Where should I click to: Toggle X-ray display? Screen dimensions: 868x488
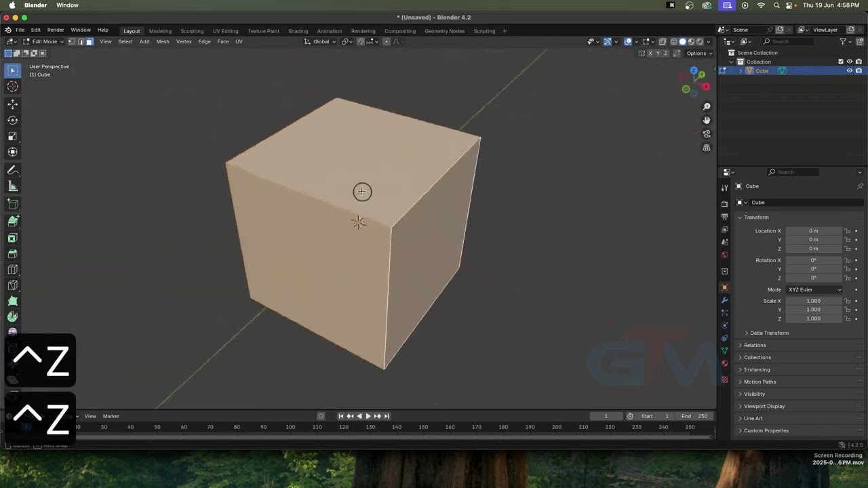[x=663, y=41]
